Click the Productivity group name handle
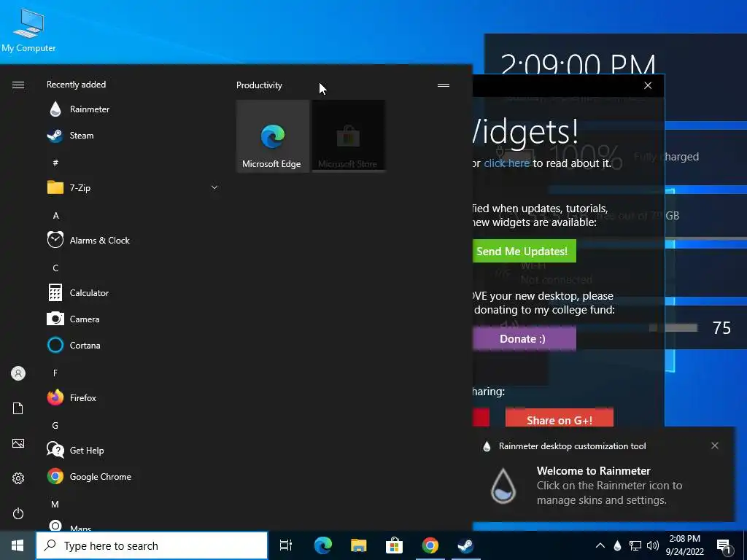This screenshot has width=747, height=560. coord(444,85)
